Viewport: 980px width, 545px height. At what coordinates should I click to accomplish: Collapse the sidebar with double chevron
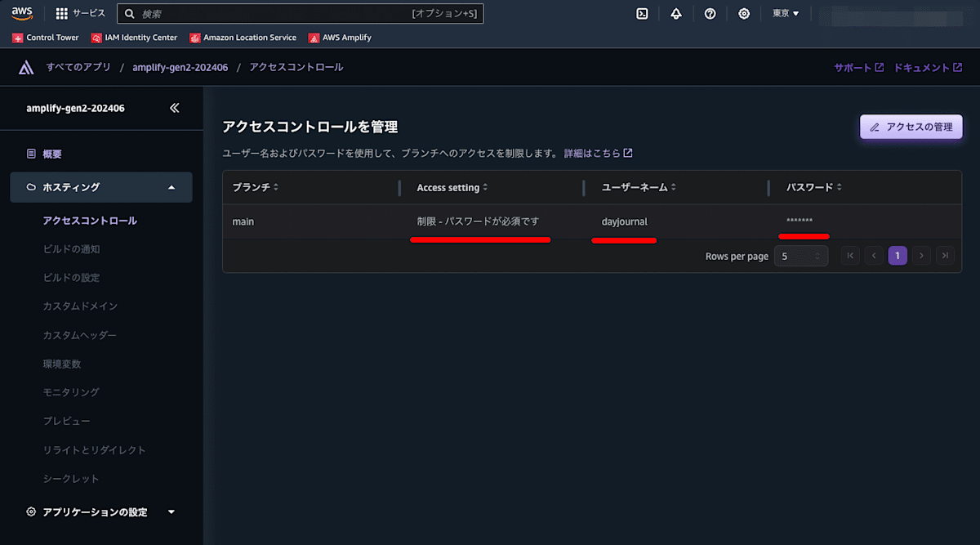point(174,108)
